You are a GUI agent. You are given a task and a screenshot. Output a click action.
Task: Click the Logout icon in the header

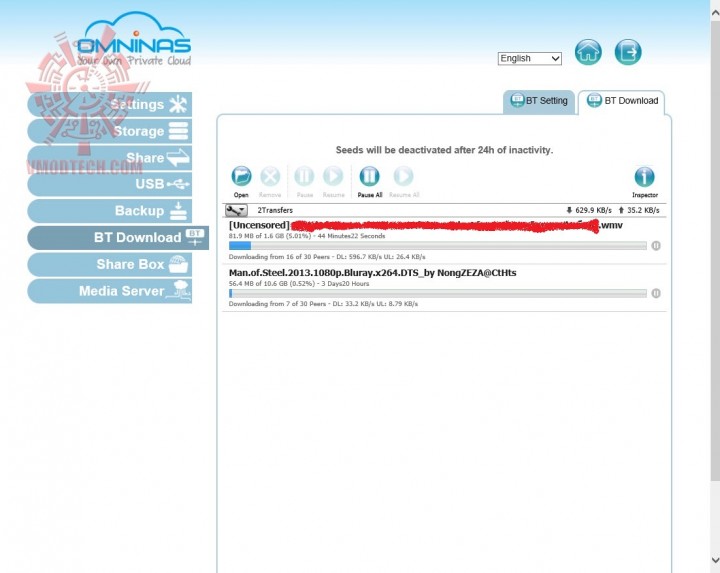point(628,52)
